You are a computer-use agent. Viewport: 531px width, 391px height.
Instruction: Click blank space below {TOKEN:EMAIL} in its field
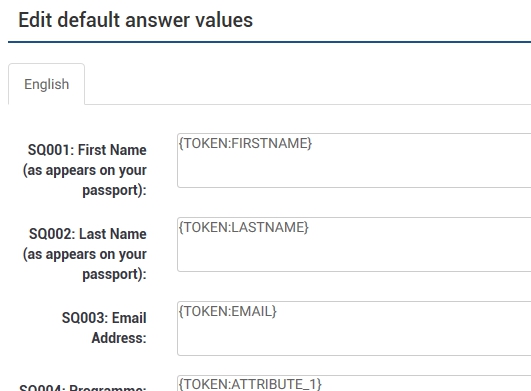354,339
